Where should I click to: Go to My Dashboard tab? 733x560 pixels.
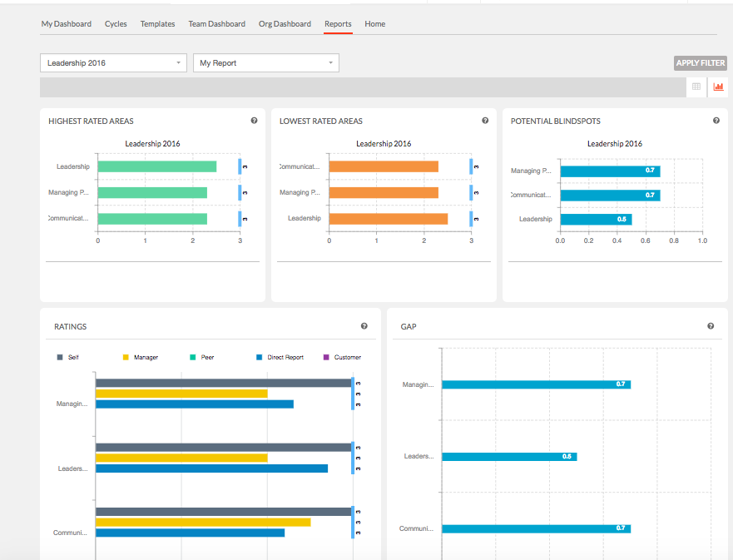pyautogui.click(x=67, y=24)
